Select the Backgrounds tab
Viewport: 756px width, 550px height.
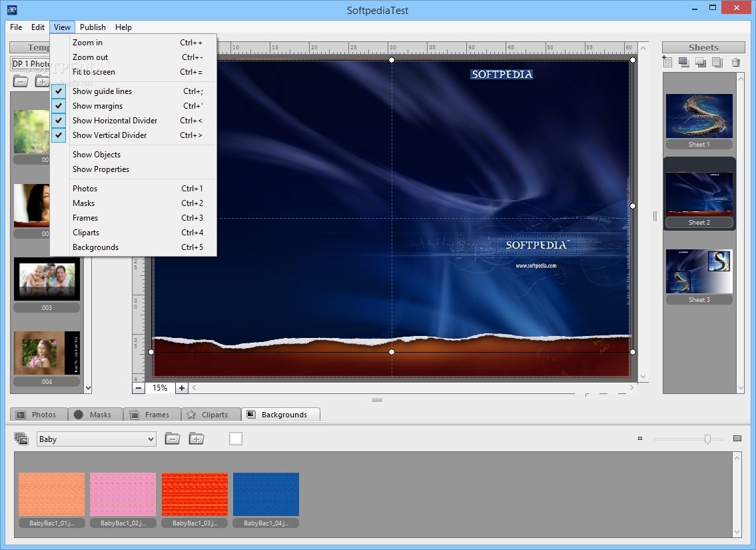click(x=280, y=415)
